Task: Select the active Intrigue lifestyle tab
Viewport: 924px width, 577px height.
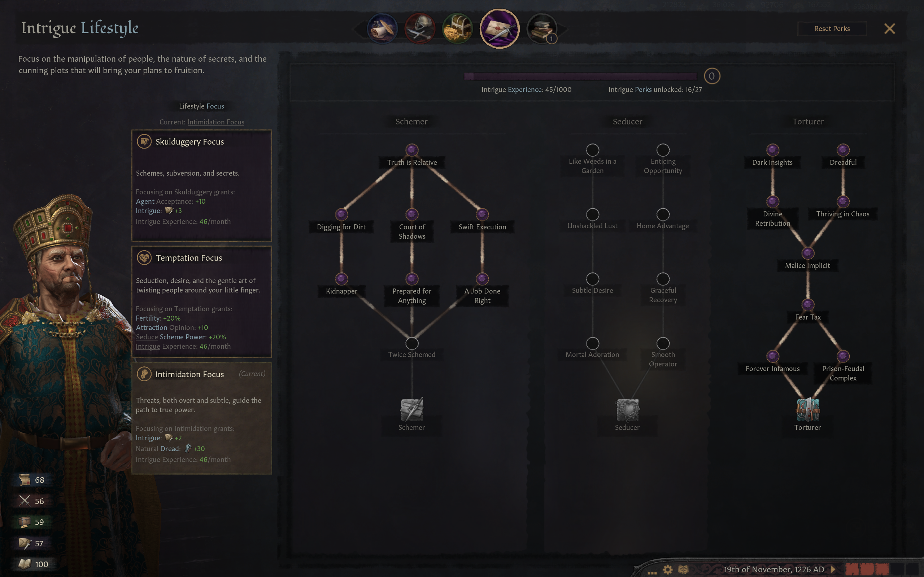Action: [x=500, y=28]
